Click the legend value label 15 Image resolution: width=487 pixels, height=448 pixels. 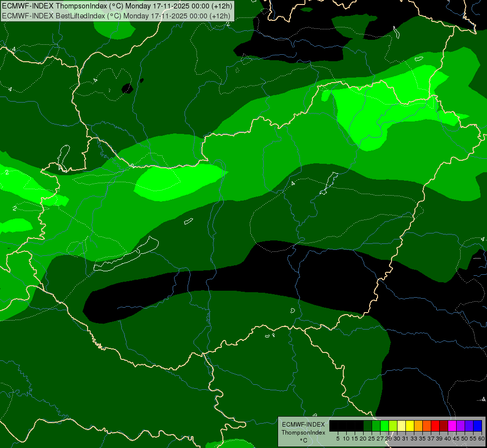pyautogui.click(x=355, y=439)
